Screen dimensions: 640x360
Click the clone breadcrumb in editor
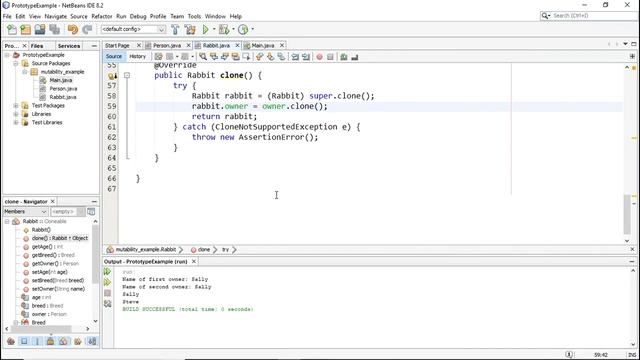(x=204, y=249)
